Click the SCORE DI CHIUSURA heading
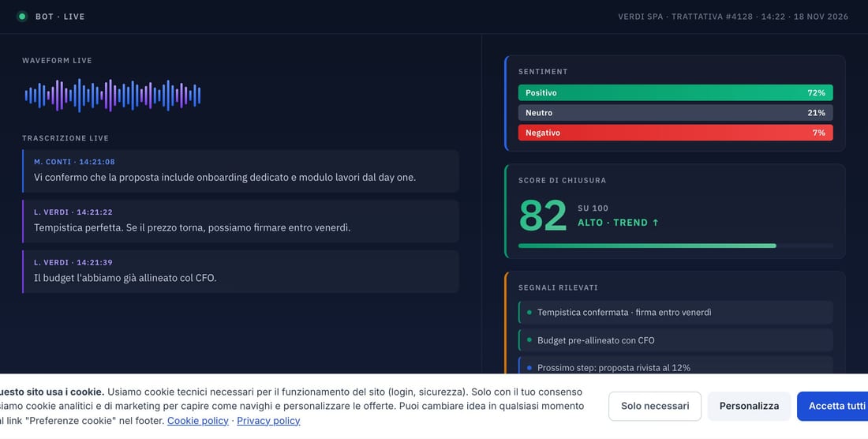The height and width of the screenshot is (439, 868). 562,180
